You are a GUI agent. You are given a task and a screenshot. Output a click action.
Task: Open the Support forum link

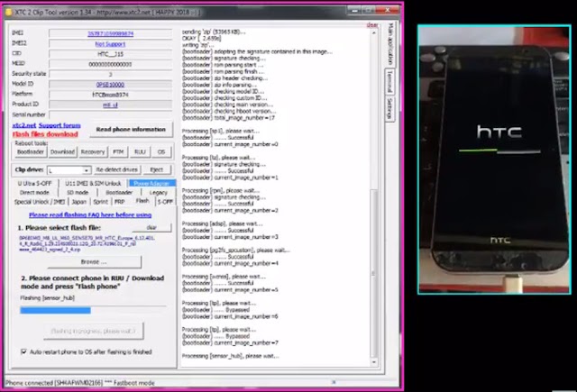tap(60, 125)
